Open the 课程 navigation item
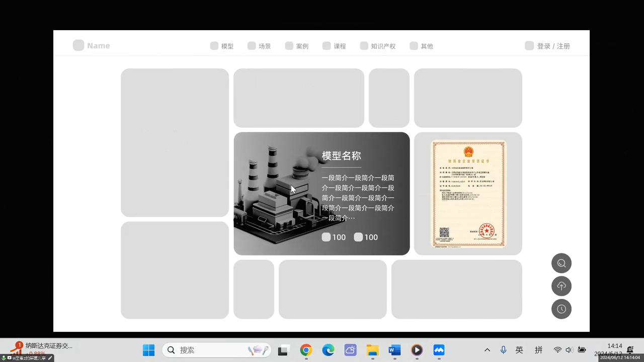The width and height of the screenshot is (644, 362). tap(334, 46)
